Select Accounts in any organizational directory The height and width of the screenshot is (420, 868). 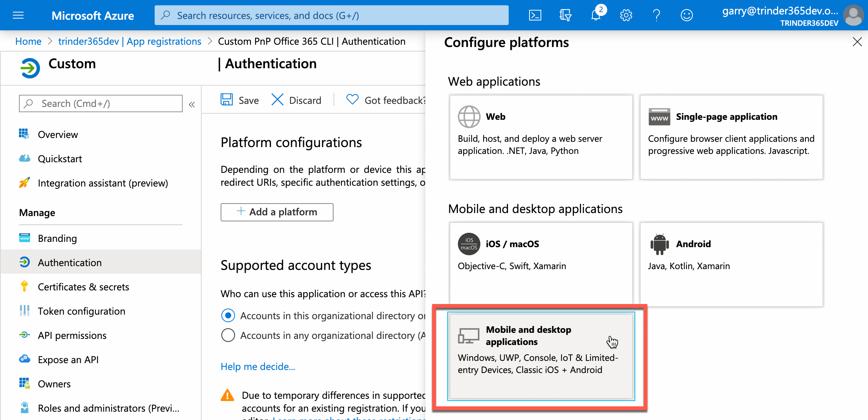pos(228,335)
